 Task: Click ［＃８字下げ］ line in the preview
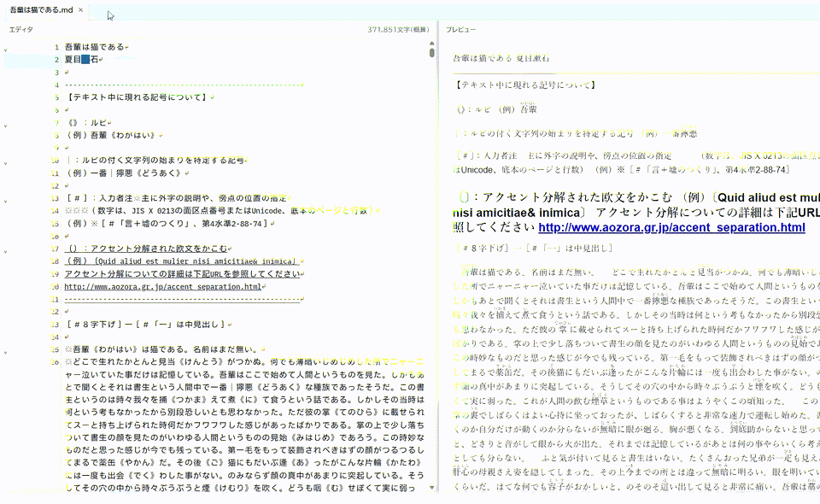[533, 249]
